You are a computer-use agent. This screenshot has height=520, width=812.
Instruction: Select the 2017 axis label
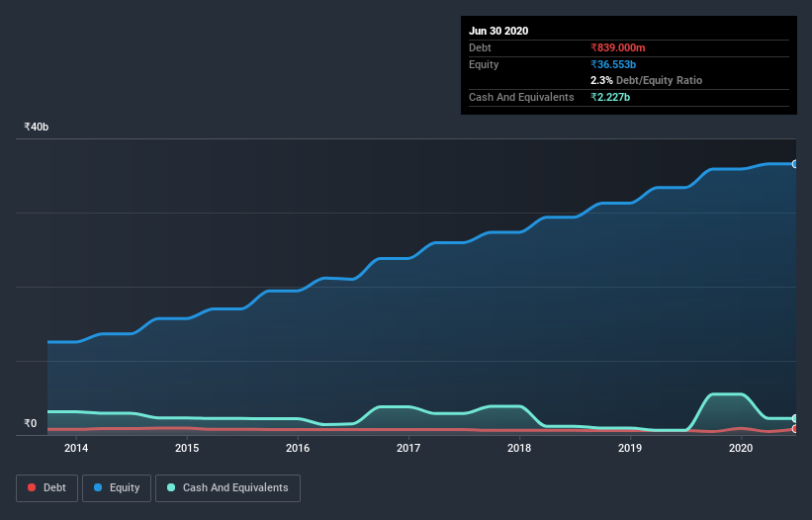[408, 448]
